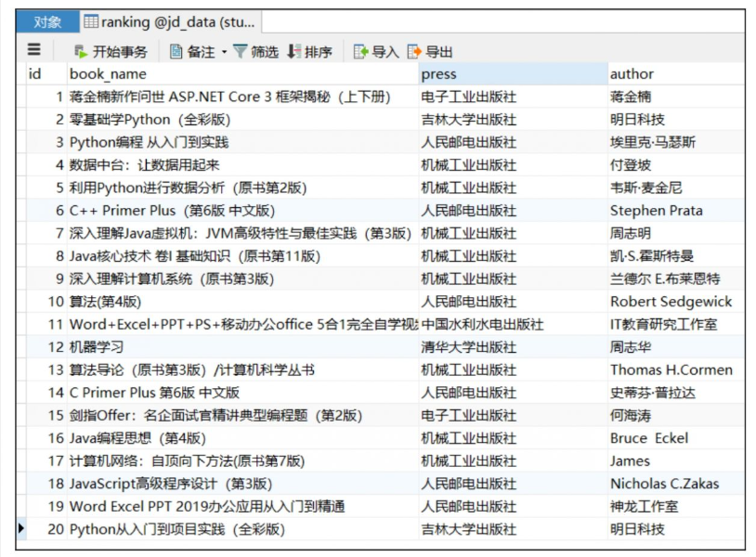Click the author column header
Screen dimensions: 756x557
[676, 73]
